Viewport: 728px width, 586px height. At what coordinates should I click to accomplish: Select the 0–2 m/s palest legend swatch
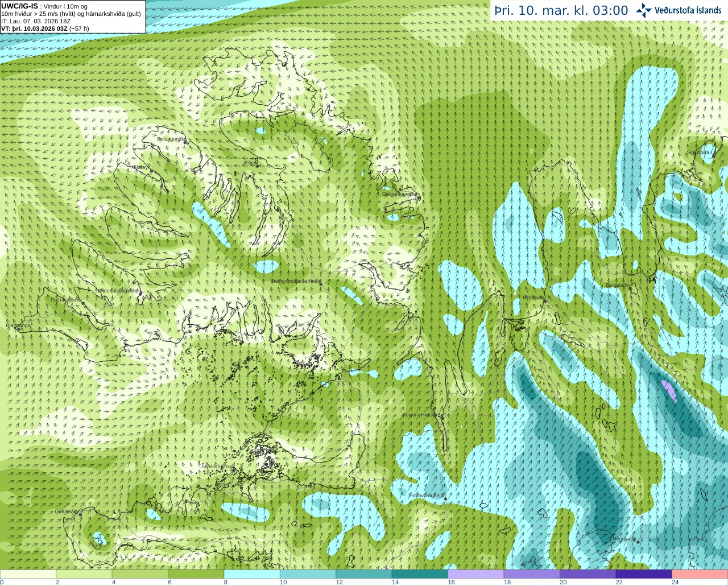(28, 574)
